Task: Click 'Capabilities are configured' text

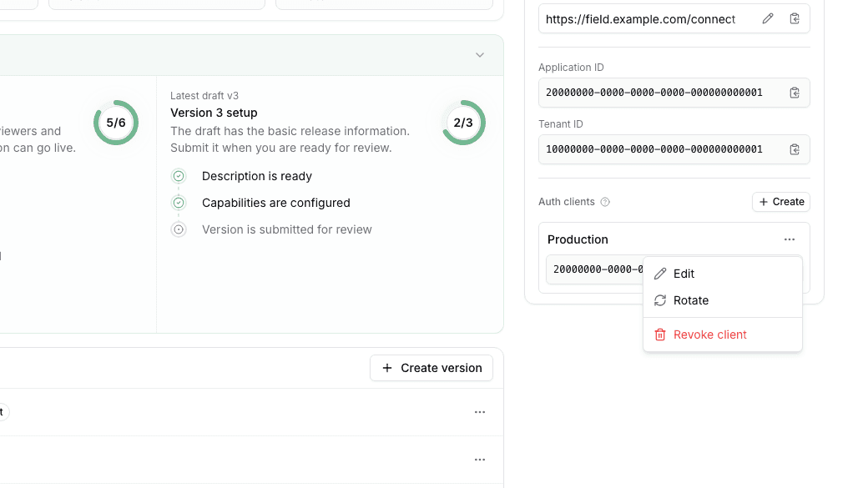Action: point(275,203)
